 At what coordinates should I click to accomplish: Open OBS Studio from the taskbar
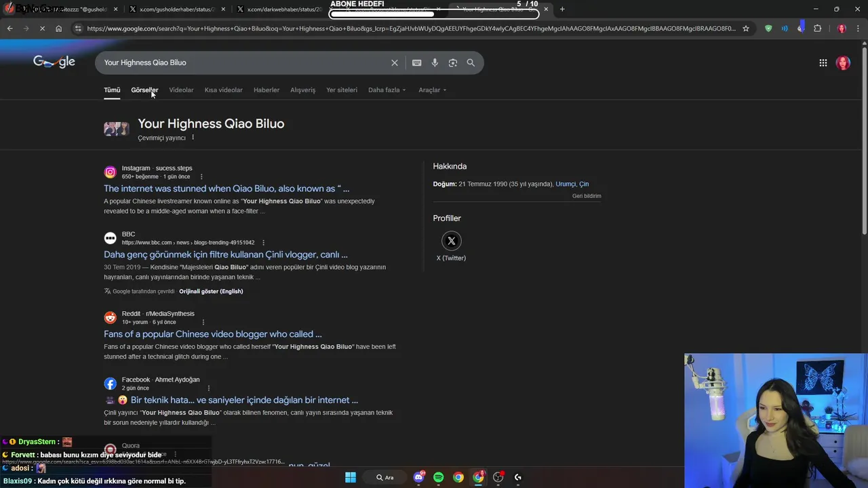coord(498,477)
